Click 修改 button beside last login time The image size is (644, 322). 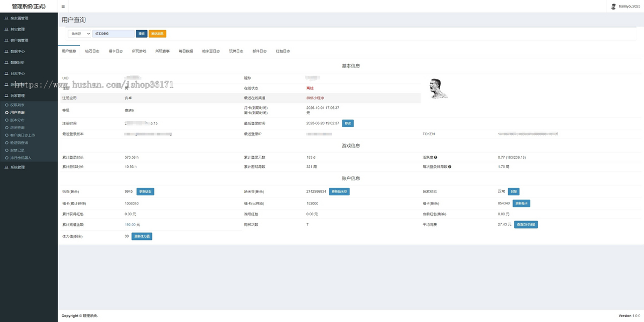click(x=348, y=123)
